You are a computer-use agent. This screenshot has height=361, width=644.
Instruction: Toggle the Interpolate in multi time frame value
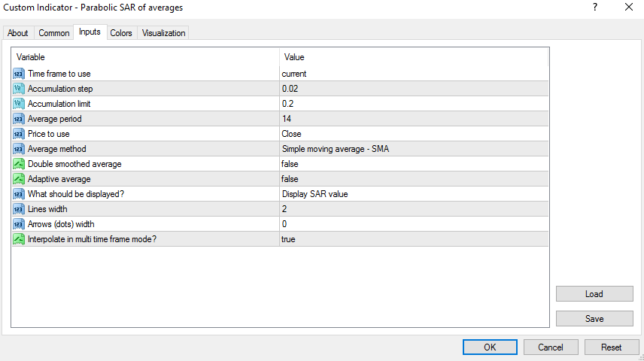(x=289, y=239)
